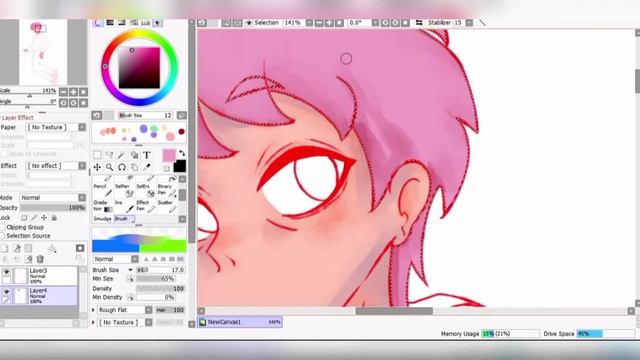Toggle the preserve opacity lock icon
The image size is (640, 360).
[24, 218]
